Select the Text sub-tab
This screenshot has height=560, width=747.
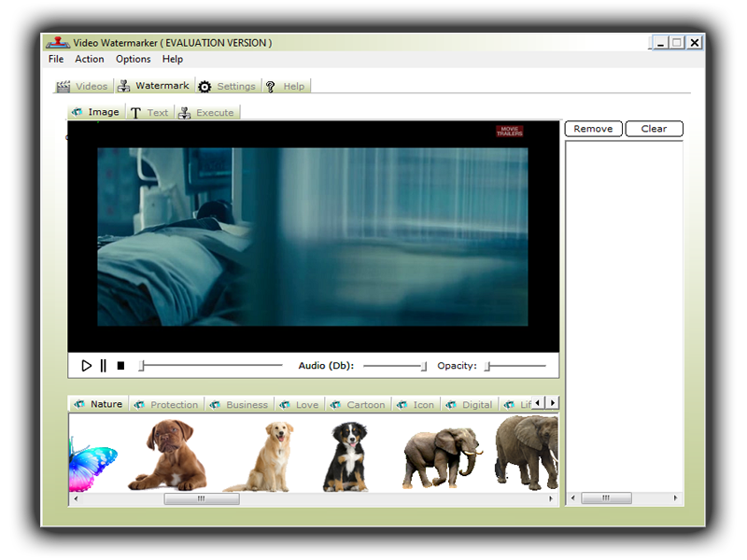click(150, 113)
